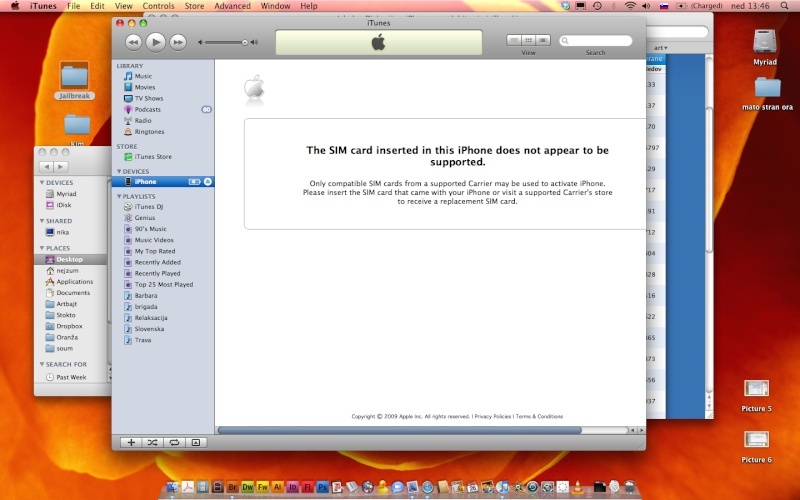Open the Store menu
The height and width of the screenshot is (500, 800).
(194, 6)
